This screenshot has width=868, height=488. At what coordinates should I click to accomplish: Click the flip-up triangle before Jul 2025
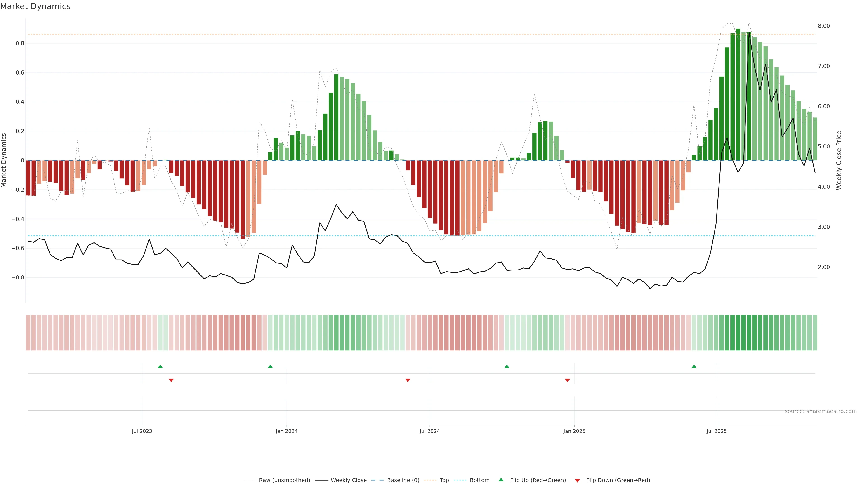click(694, 366)
